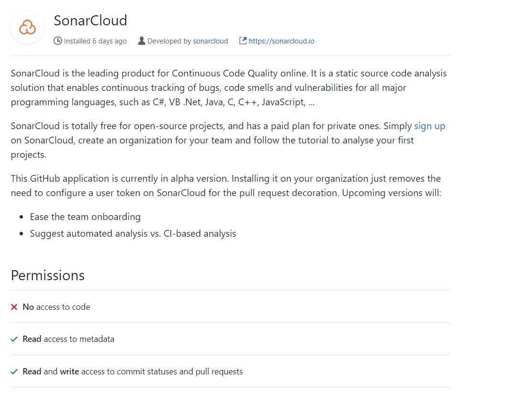Click the green checkmark for commit statuses permission

13,371
